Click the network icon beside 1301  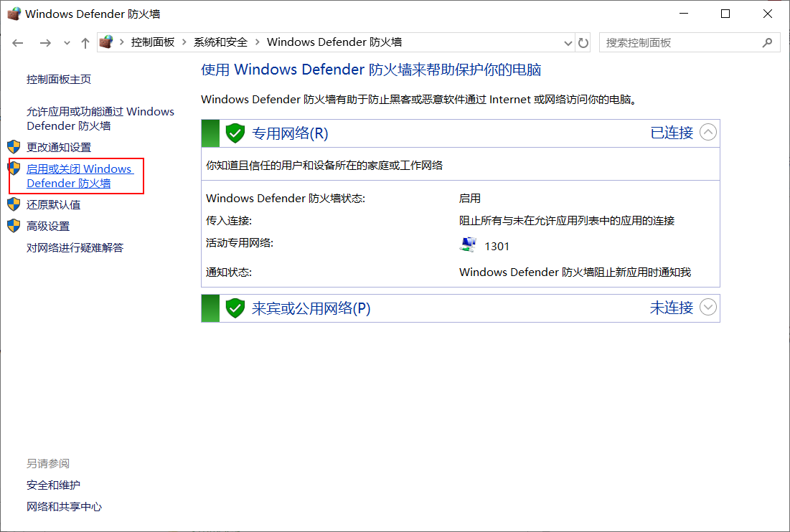coord(468,245)
